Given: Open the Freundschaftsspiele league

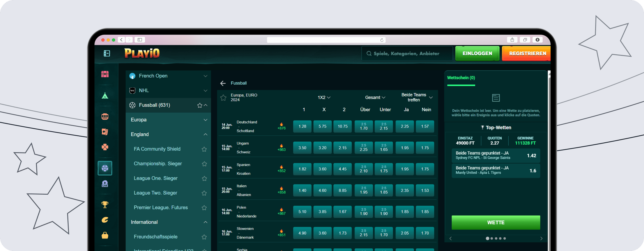Looking at the screenshot, I should click(155, 237).
